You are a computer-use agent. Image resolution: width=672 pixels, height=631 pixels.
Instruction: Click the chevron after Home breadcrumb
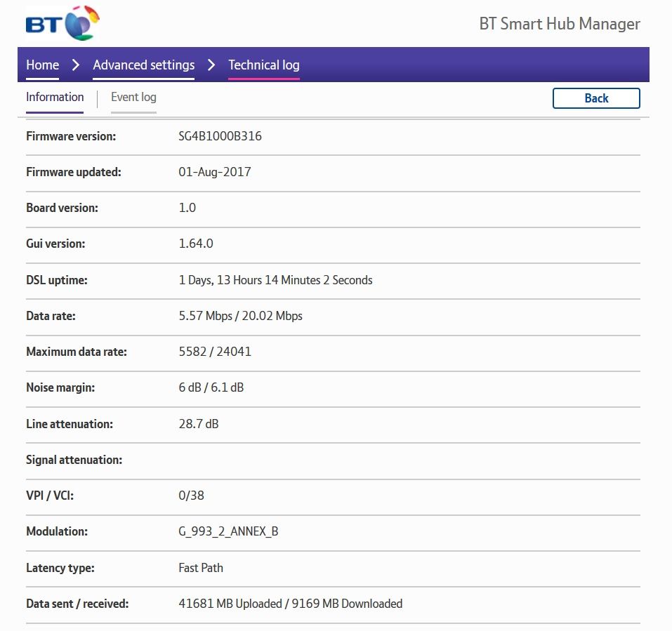76,65
